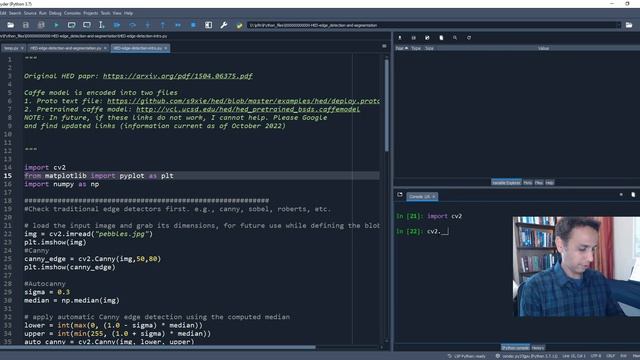This screenshot has height=360, width=640.
Task: Open the Run menu
Action: click(43, 13)
